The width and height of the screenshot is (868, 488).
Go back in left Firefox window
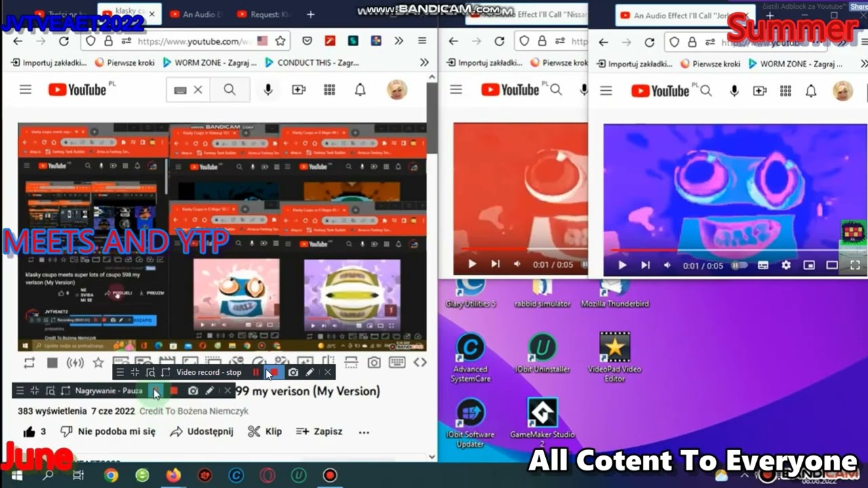click(x=18, y=41)
